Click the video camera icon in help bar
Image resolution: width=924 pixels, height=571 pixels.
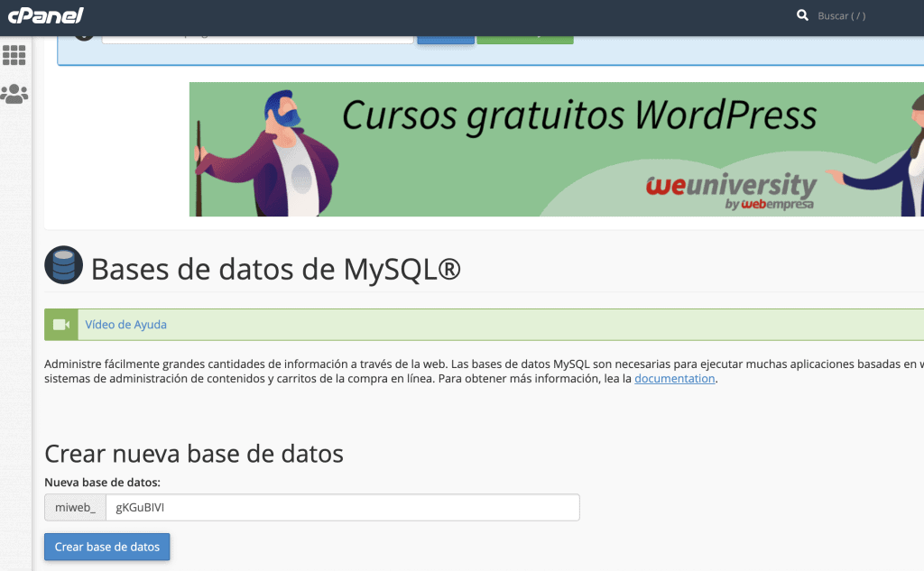61,325
